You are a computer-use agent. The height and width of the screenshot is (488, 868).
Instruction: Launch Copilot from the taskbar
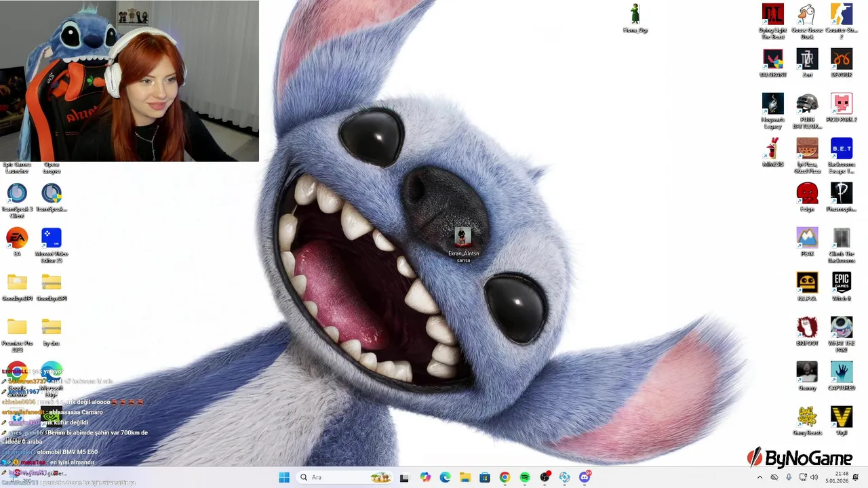(x=425, y=477)
